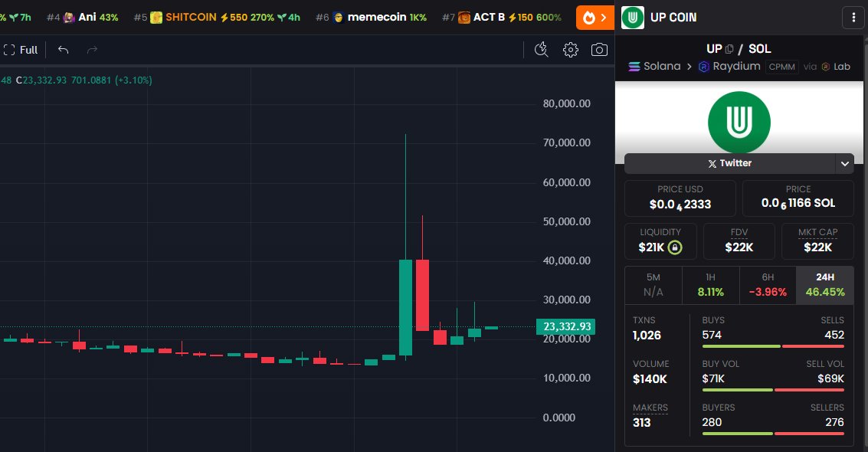Viewport: 868px width, 452px height.
Task: Click the FDV $22K box
Action: pos(739,241)
